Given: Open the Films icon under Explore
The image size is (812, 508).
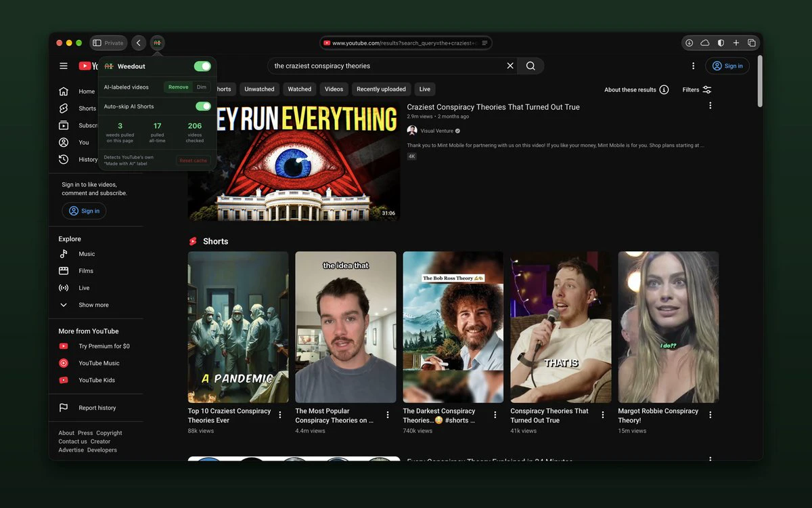Looking at the screenshot, I should pos(64,271).
